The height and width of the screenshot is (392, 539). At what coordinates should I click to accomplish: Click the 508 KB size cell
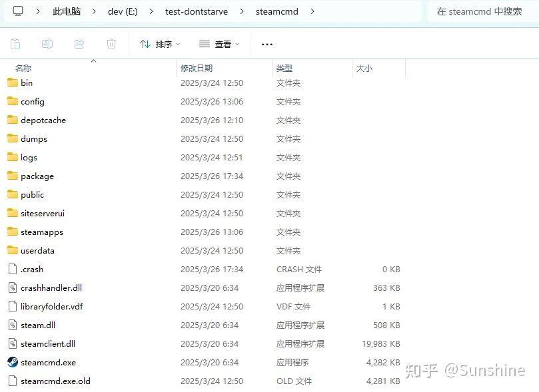coord(386,325)
